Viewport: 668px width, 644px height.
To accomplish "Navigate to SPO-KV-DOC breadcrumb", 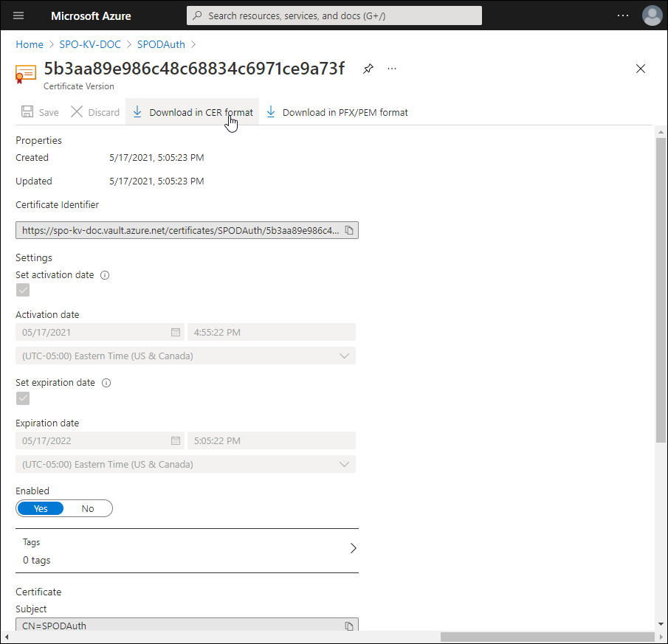I will point(90,44).
